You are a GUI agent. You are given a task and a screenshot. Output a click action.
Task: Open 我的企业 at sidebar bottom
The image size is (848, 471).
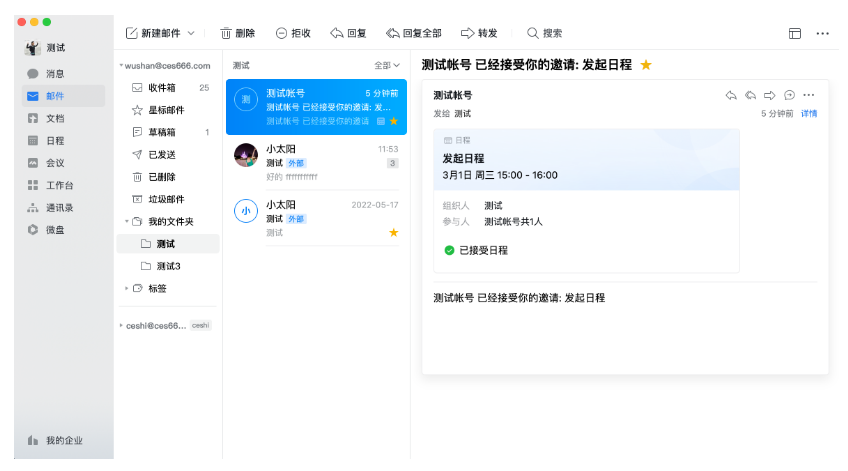click(x=55, y=440)
